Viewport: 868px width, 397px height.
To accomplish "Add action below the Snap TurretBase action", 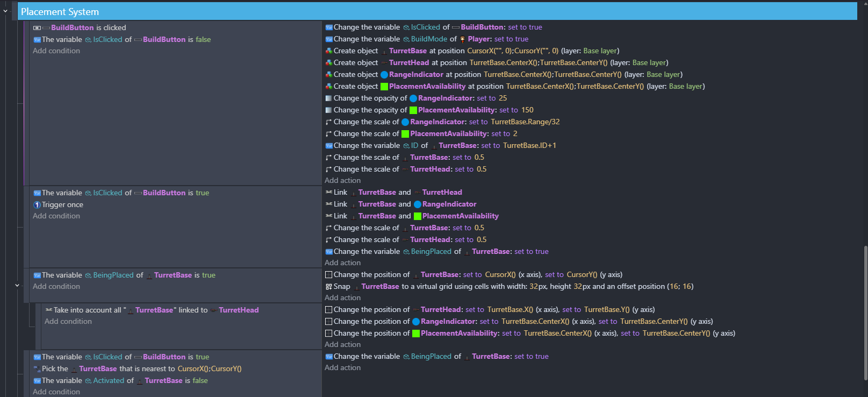I will 342,298.
